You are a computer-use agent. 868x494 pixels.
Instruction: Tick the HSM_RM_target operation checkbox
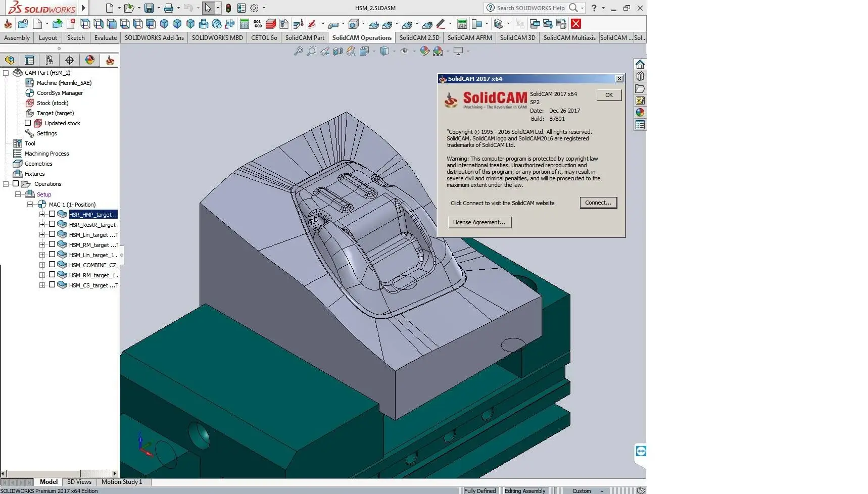click(x=52, y=244)
